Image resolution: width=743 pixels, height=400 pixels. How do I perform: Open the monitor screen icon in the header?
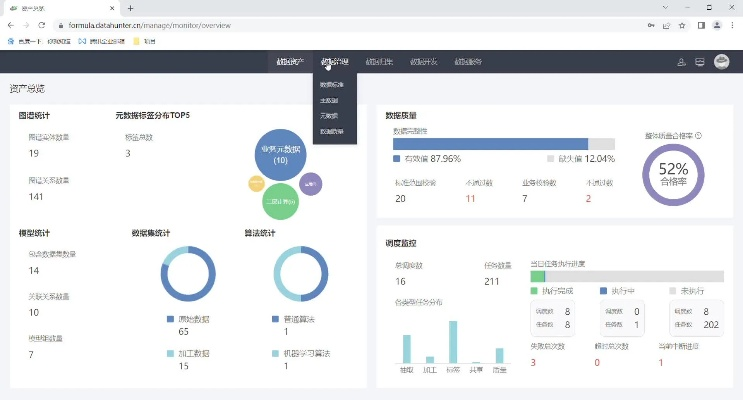700,62
